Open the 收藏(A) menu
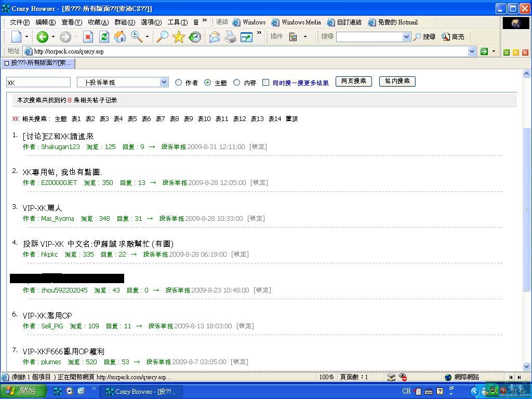The width and height of the screenshot is (532, 399). point(98,22)
